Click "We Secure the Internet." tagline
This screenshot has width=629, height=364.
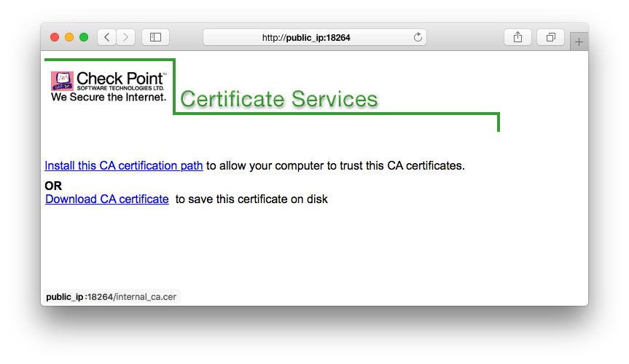[109, 97]
